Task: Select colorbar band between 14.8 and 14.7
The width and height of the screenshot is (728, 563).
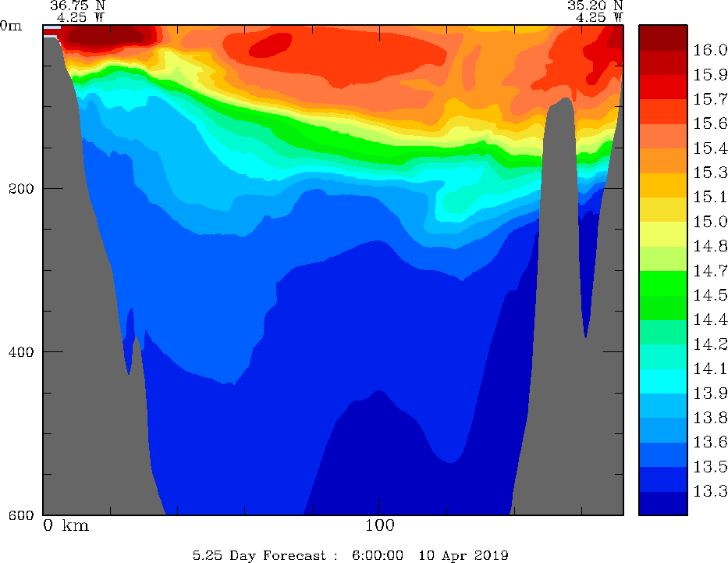Action: (662, 258)
